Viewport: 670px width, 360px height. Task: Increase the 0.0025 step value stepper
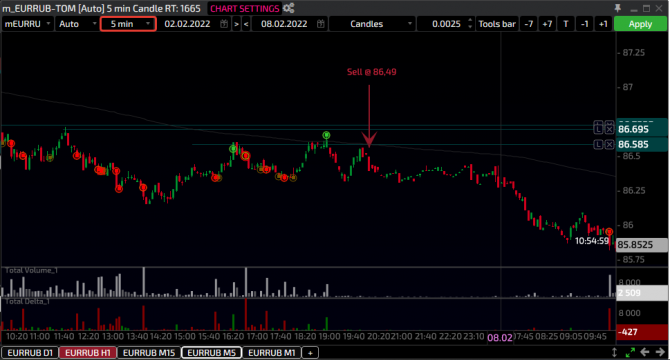click(470, 20)
